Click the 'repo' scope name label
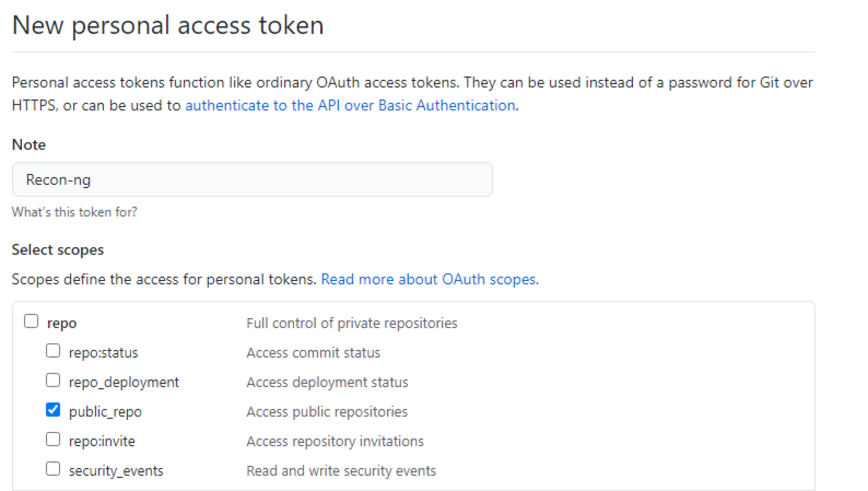 [62, 324]
